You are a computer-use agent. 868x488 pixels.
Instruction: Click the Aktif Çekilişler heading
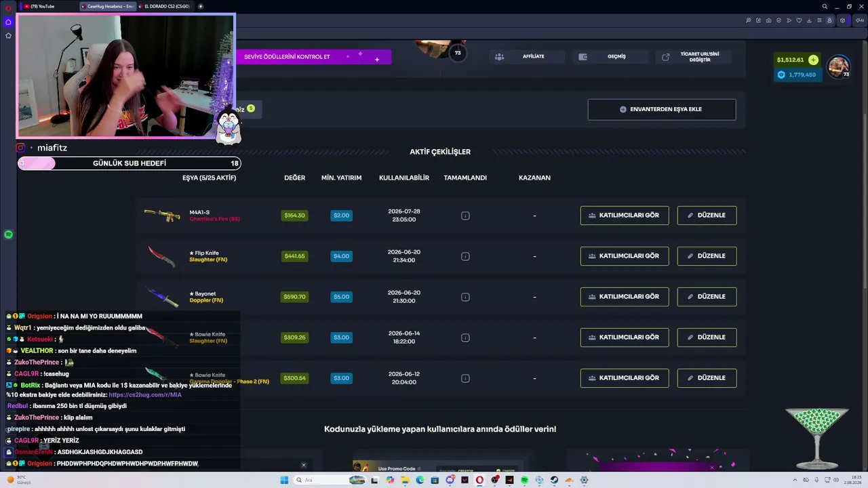point(440,152)
